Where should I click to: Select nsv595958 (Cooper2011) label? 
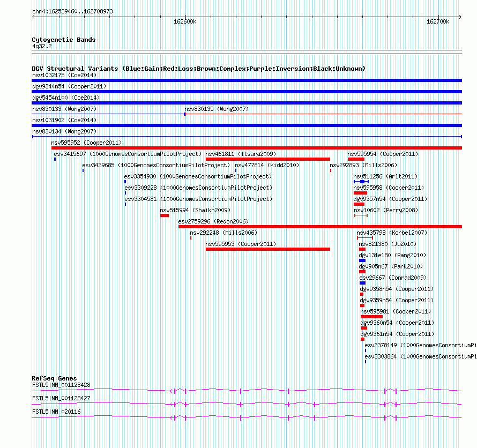pyautogui.click(x=389, y=188)
